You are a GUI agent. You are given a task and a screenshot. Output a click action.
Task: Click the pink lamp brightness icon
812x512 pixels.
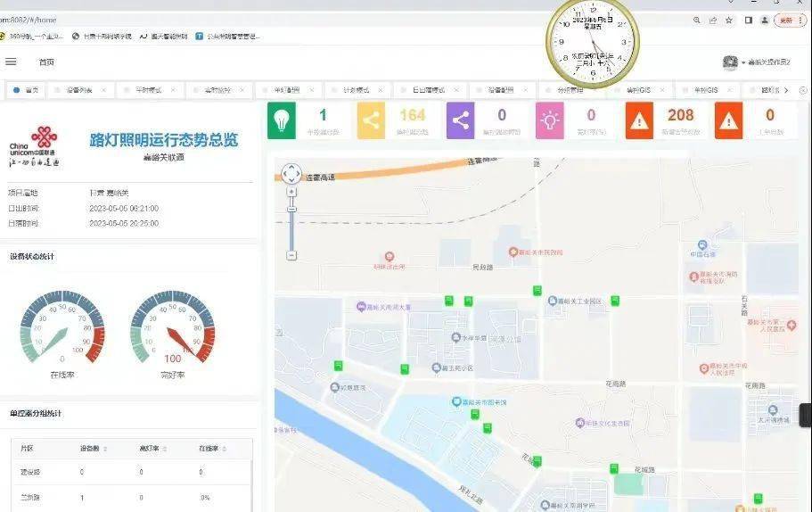coord(549,121)
